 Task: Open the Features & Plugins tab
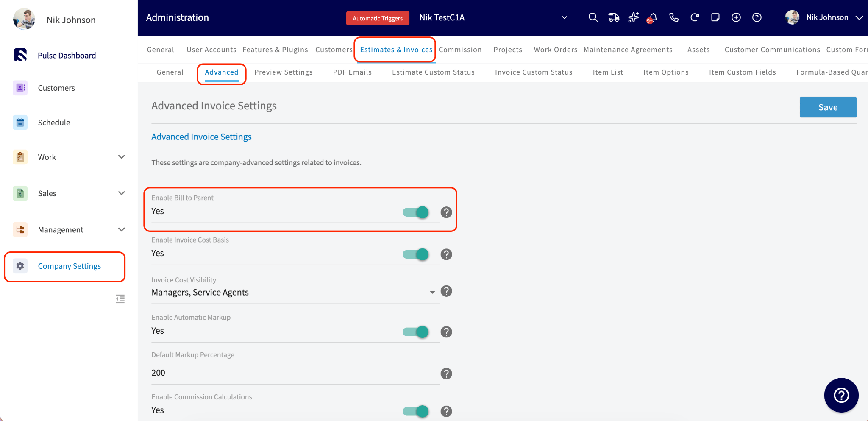point(275,50)
